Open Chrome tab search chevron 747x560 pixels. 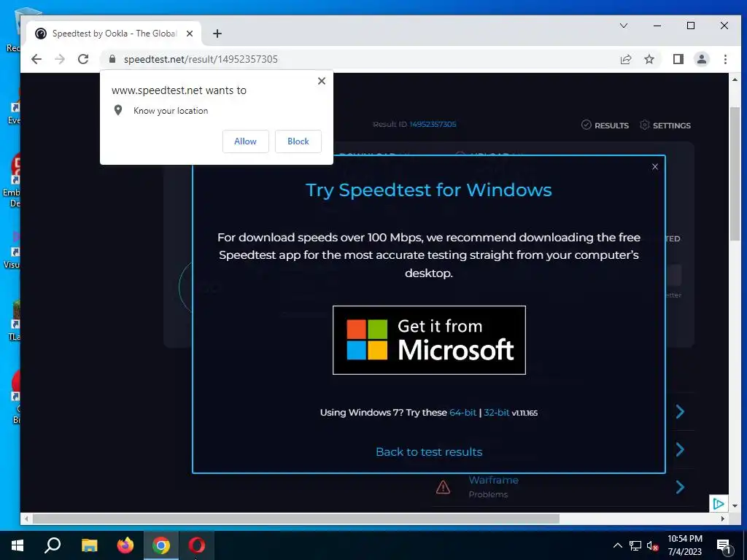tap(623, 26)
